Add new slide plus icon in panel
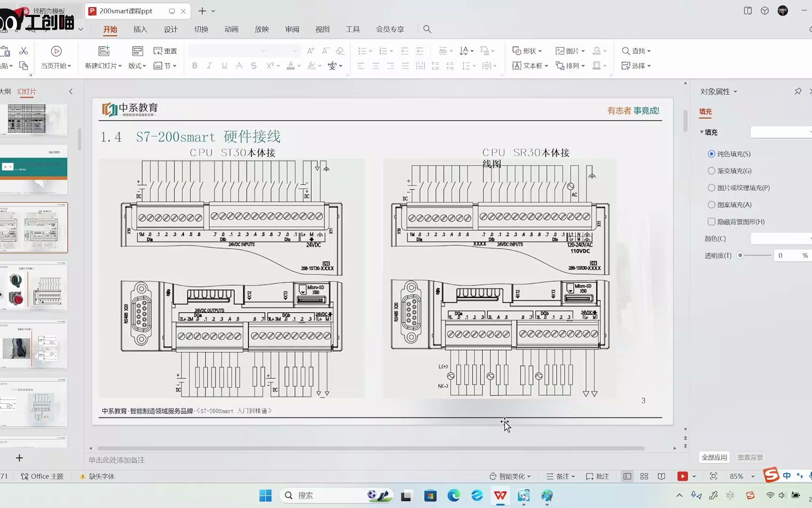Viewport: 812px width, 508px height. coord(19,458)
